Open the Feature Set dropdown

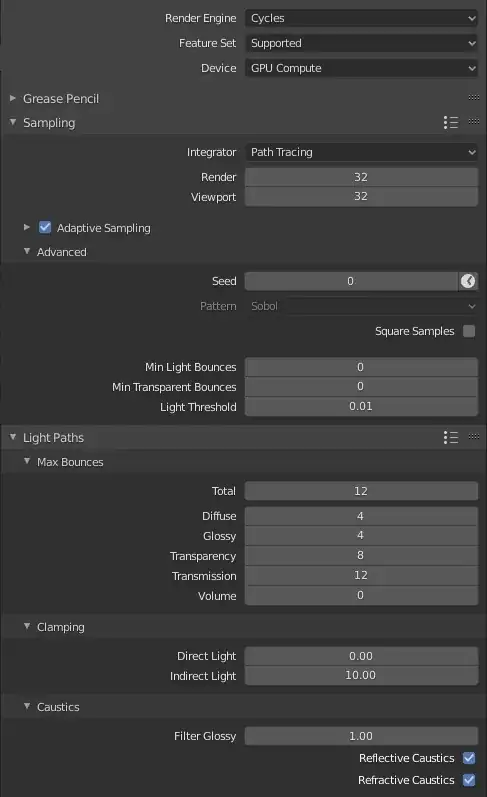click(x=361, y=43)
